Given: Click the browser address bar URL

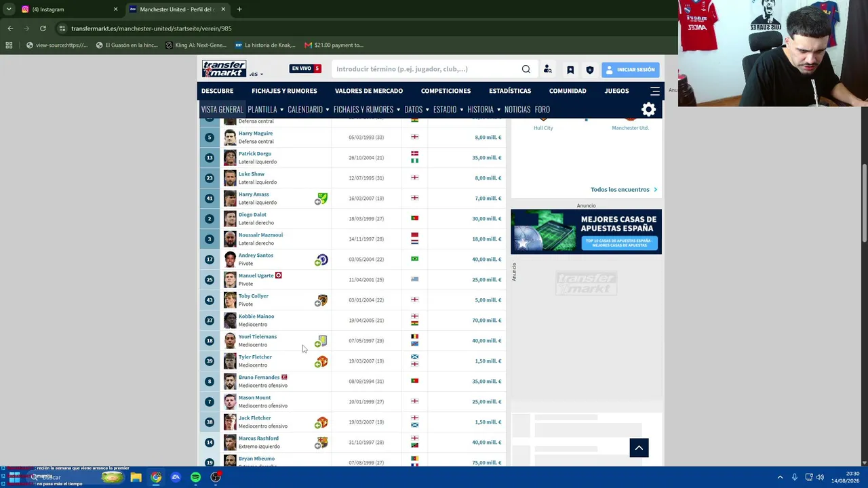Looking at the screenshot, I should coord(151,28).
